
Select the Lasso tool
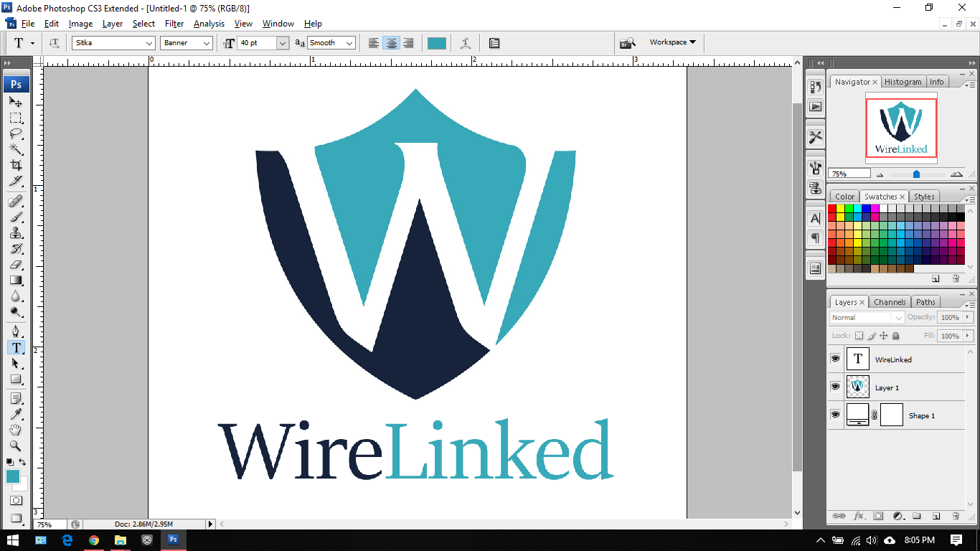16,133
